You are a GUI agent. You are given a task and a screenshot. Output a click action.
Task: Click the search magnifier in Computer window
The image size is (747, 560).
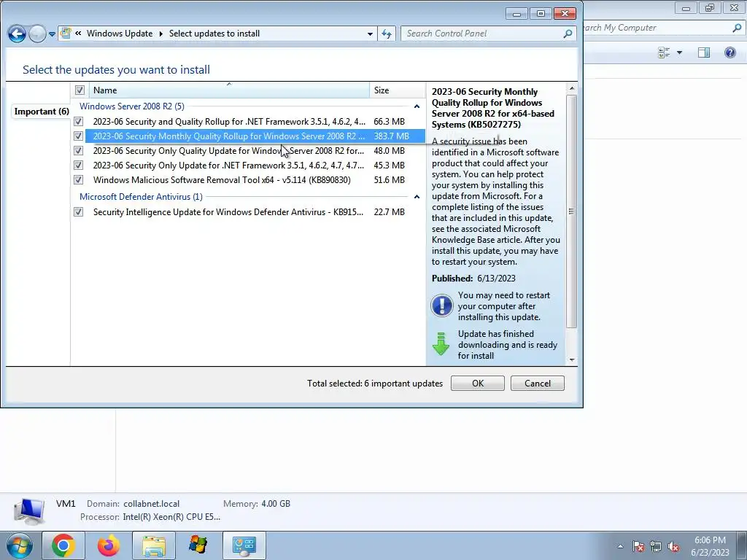pos(737,28)
